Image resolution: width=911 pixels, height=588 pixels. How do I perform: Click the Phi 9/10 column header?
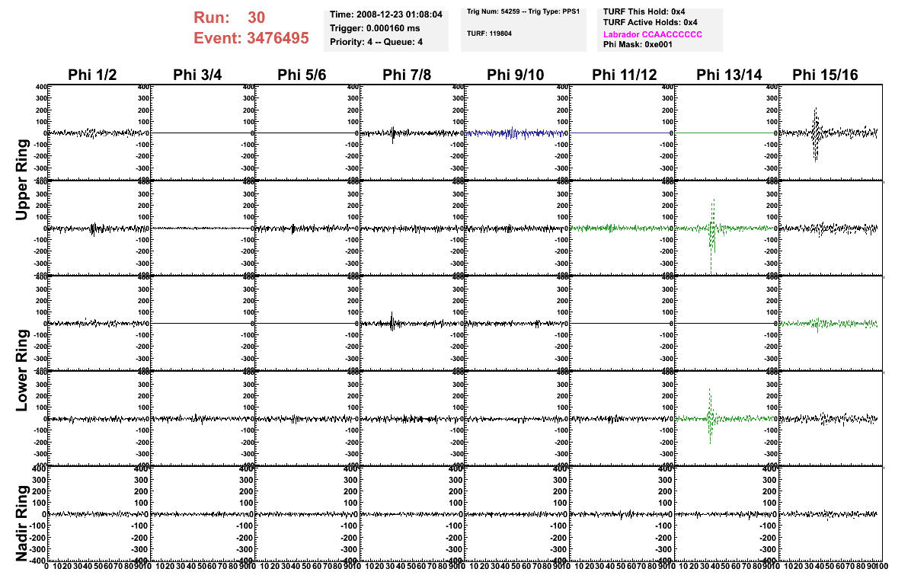(516, 75)
